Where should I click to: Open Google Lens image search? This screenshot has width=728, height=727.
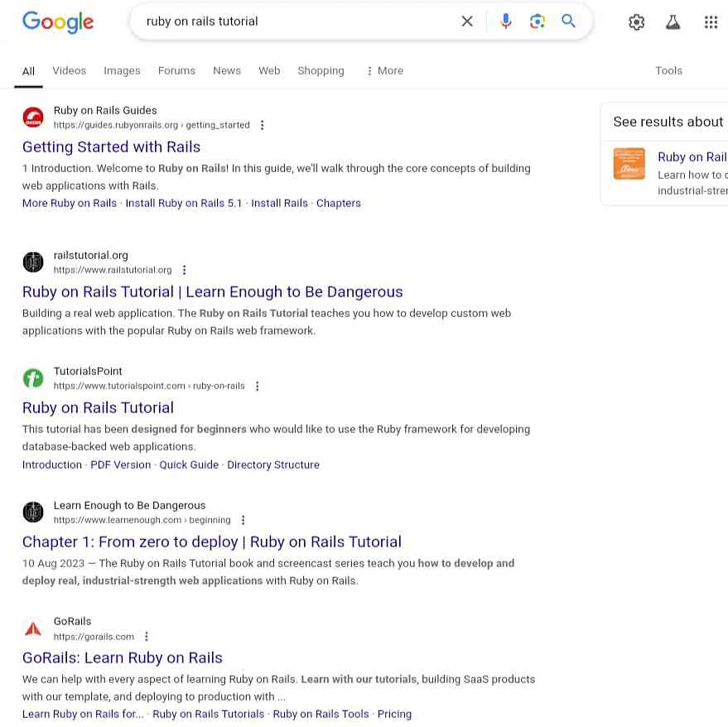pos(538,22)
